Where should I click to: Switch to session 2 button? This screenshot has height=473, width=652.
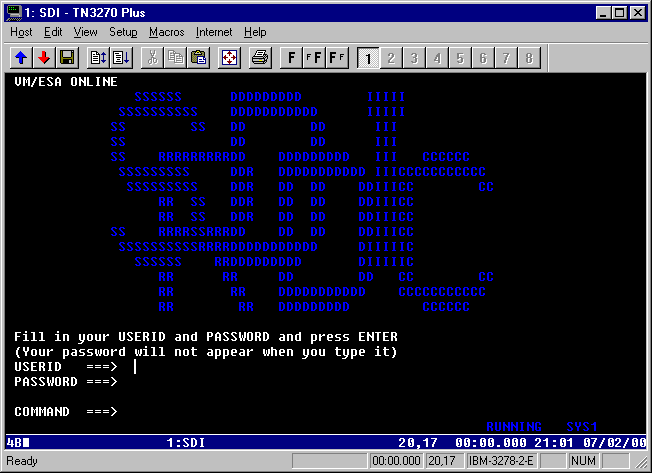coord(391,57)
